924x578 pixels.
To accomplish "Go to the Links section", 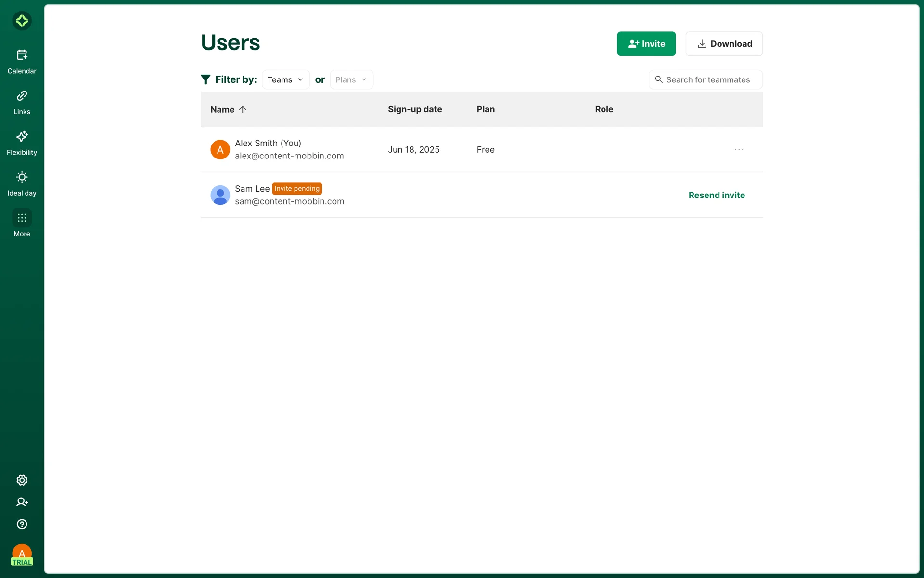I will click(22, 103).
